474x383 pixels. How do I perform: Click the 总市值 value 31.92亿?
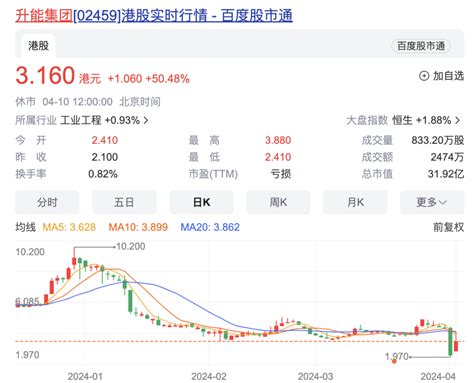[446, 174]
